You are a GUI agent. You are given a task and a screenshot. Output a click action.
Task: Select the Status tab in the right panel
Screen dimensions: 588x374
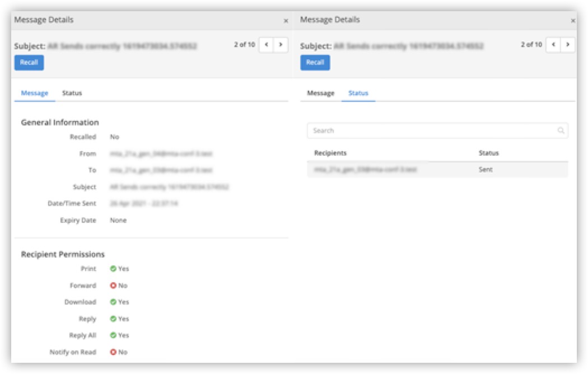(x=358, y=93)
